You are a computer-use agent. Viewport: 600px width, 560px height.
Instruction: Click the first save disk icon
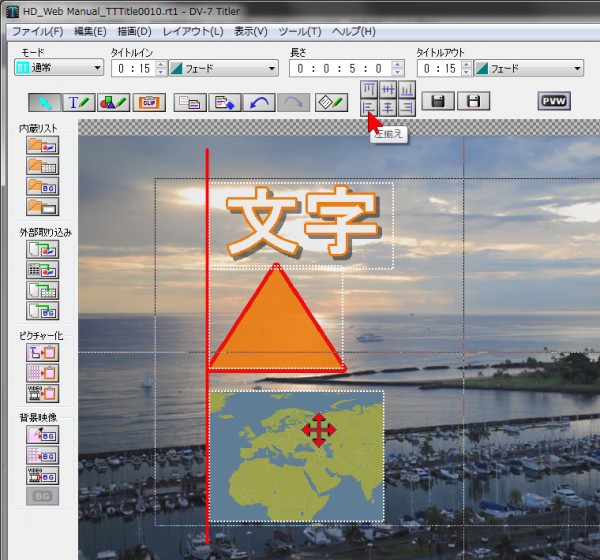click(438, 101)
